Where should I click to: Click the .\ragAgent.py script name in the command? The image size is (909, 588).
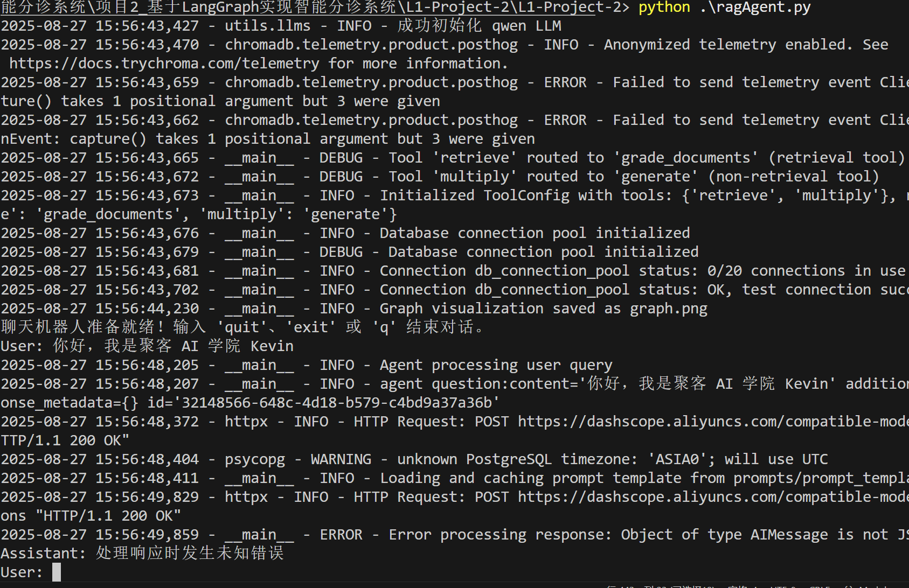tap(755, 7)
